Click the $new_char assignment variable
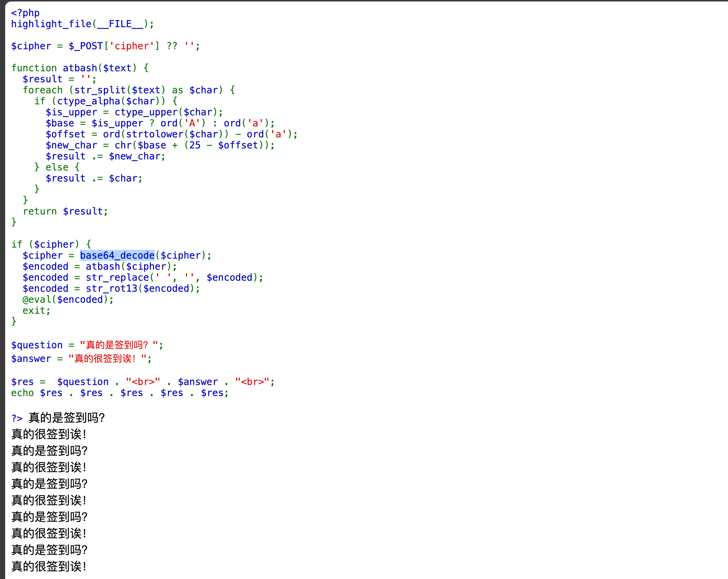 (71, 145)
